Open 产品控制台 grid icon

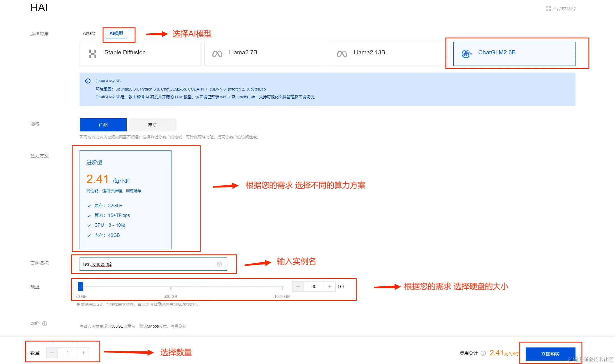coord(548,9)
